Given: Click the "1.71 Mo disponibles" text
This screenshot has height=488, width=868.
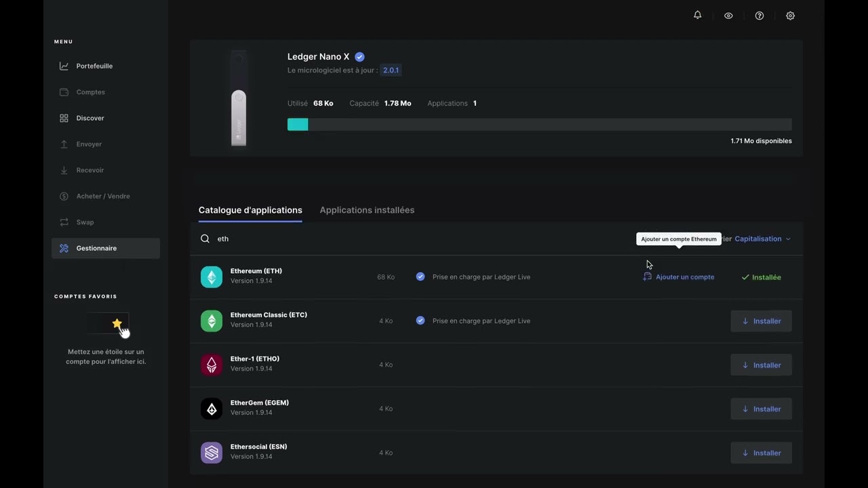Looking at the screenshot, I should [761, 141].
